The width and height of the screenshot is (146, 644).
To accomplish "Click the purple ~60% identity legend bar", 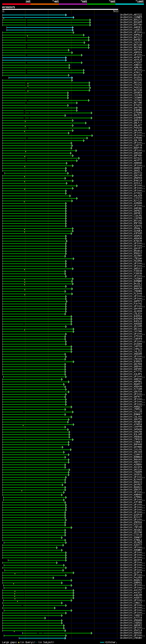I will coord(73,4).
